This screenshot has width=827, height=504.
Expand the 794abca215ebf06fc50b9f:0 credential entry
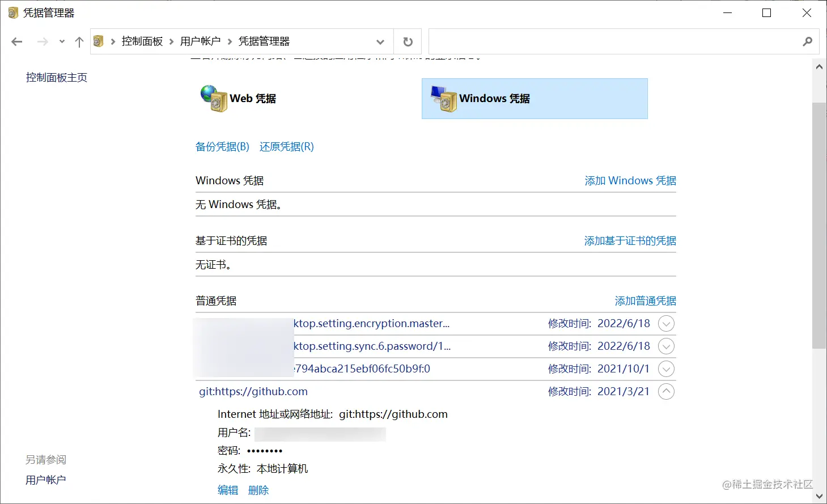tap(667, 369)
